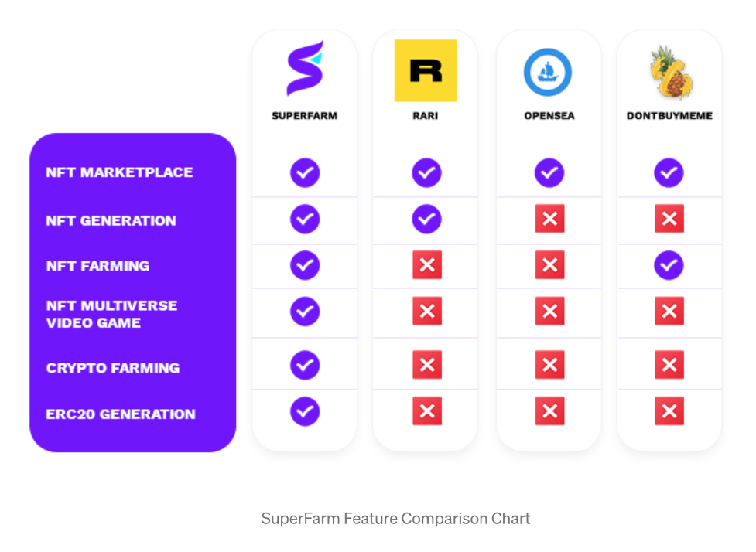Click the DONTBUYMEME column heading text
This screenshot has height=552, width=756.
(669, 116)
